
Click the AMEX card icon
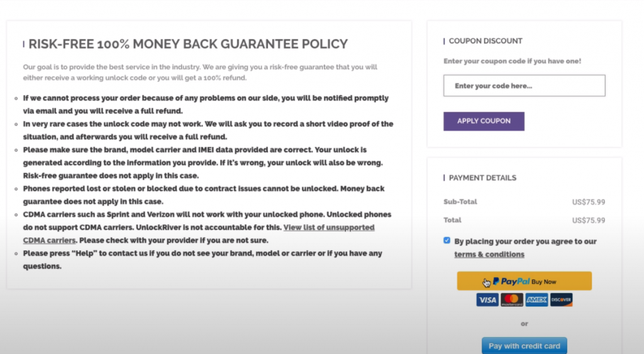536,300
